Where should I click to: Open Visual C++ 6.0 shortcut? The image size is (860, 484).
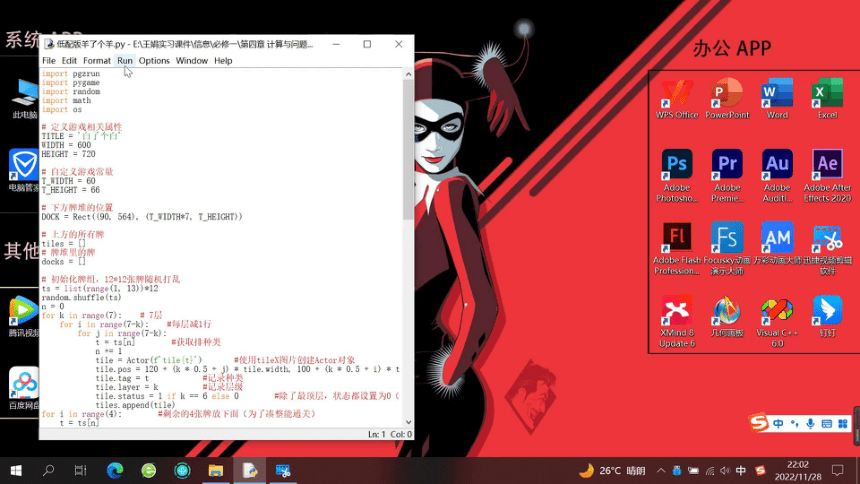point(777,321)
